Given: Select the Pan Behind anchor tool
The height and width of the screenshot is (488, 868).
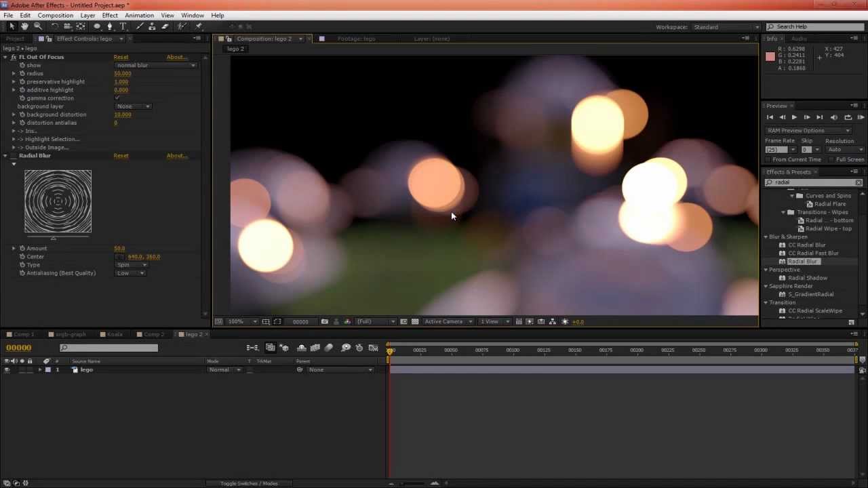Looking at the screenshot, I should click(x=81, y=26).
